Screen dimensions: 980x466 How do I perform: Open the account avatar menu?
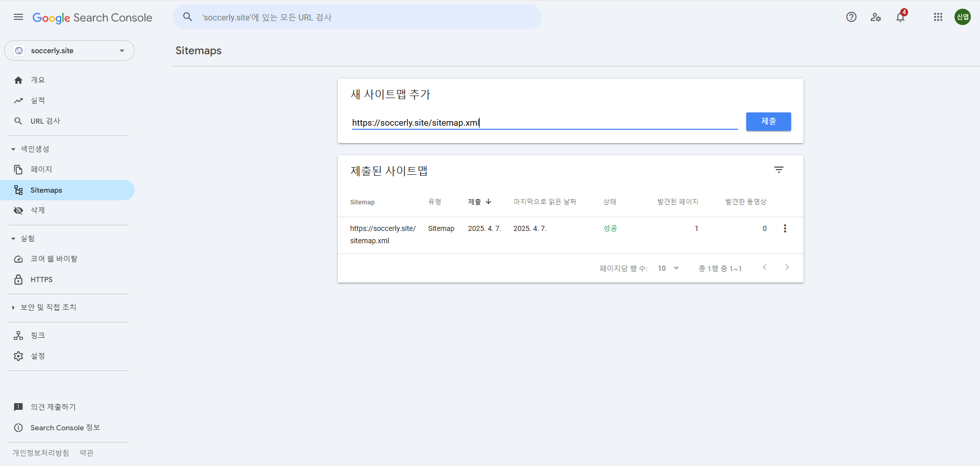pos(963,17)
